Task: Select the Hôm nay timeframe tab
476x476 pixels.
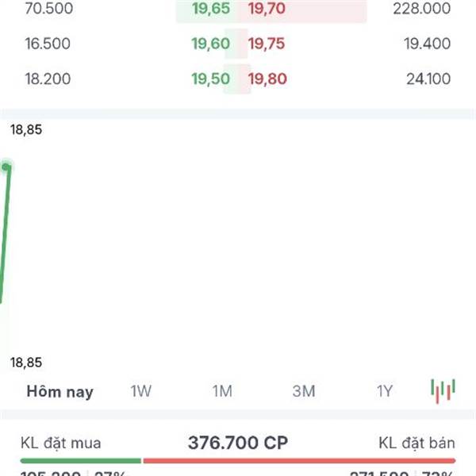Action: (59, 392)
